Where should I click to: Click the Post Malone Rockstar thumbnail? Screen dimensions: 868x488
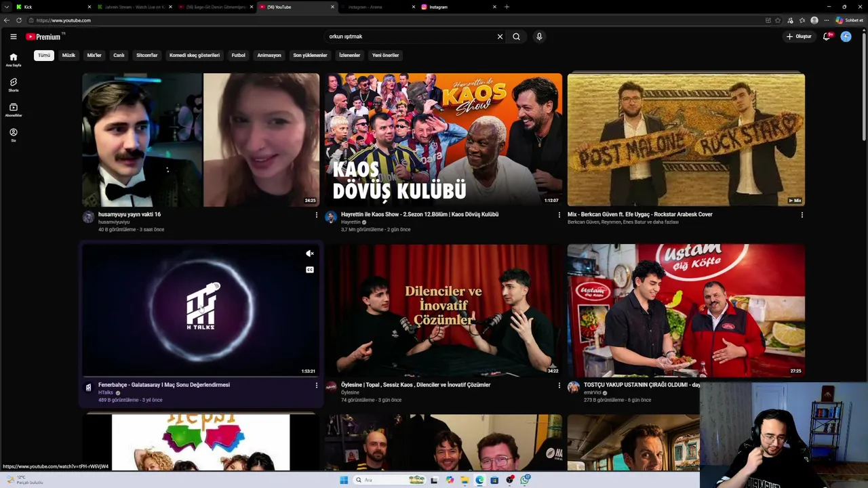click(x=686, y=140)
